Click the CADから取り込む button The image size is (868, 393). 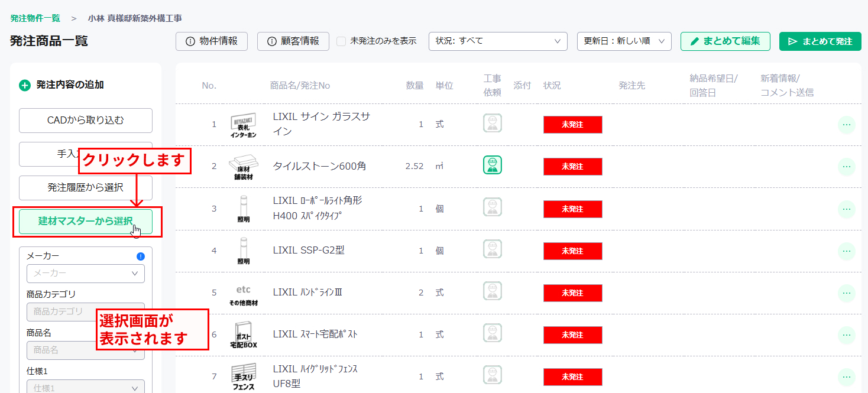(x=86, y=121)
